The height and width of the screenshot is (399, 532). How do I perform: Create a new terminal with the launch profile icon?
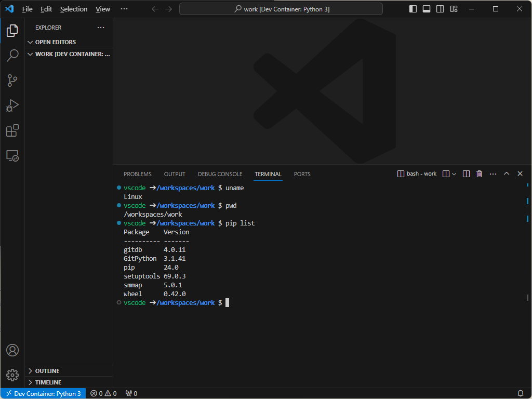(x=446, y=174)
